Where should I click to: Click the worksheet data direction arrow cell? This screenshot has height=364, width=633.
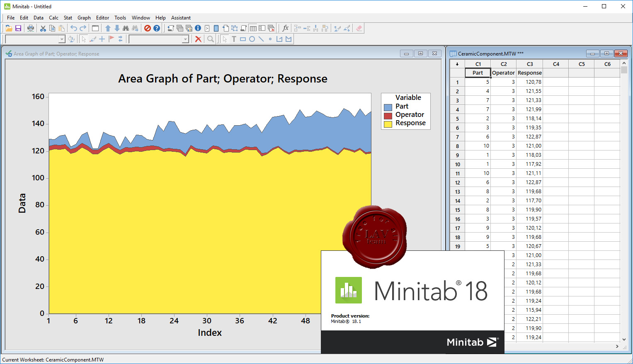tap(457, 64)
